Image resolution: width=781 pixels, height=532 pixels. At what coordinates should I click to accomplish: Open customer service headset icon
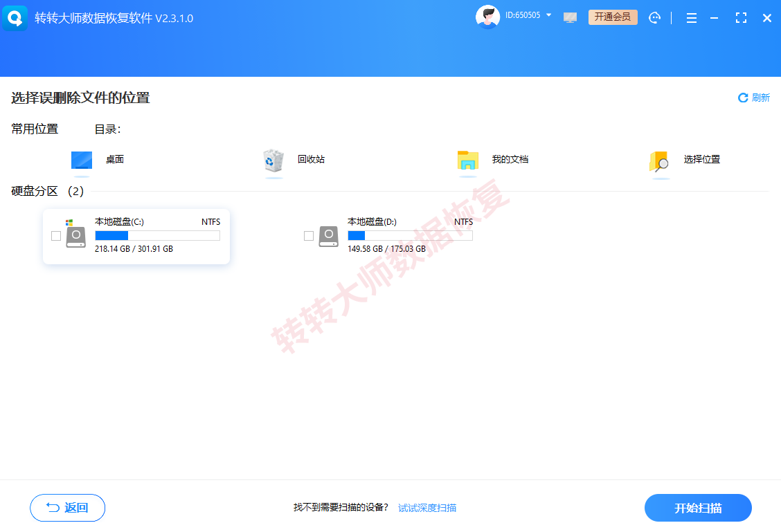(654, 18)
